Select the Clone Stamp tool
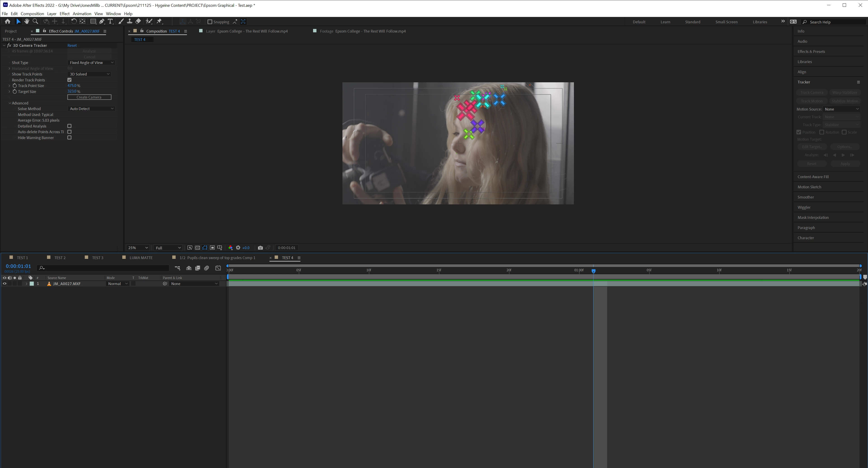Viewport: 868px width, 468px height. click(x=129, y=21)
